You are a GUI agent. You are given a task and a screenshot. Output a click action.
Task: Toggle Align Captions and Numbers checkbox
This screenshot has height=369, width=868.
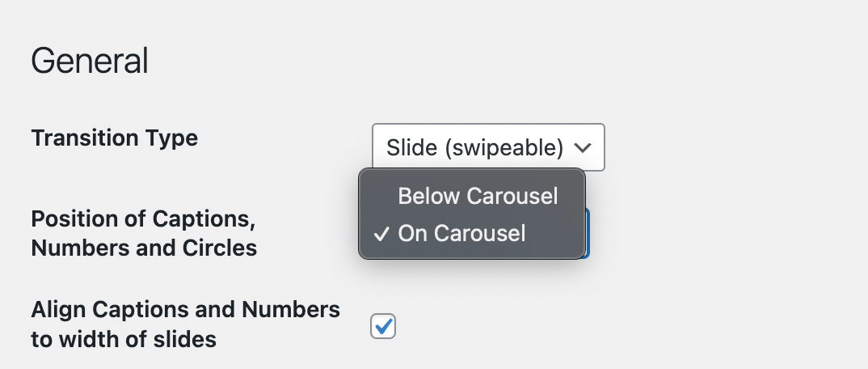click(x=383, y=326)
